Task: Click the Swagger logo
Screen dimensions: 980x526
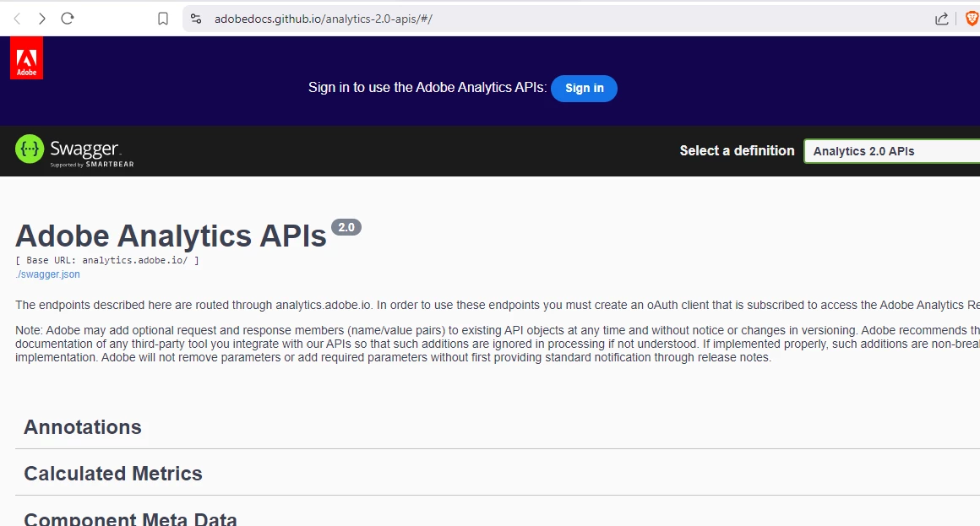Action: 74,151
